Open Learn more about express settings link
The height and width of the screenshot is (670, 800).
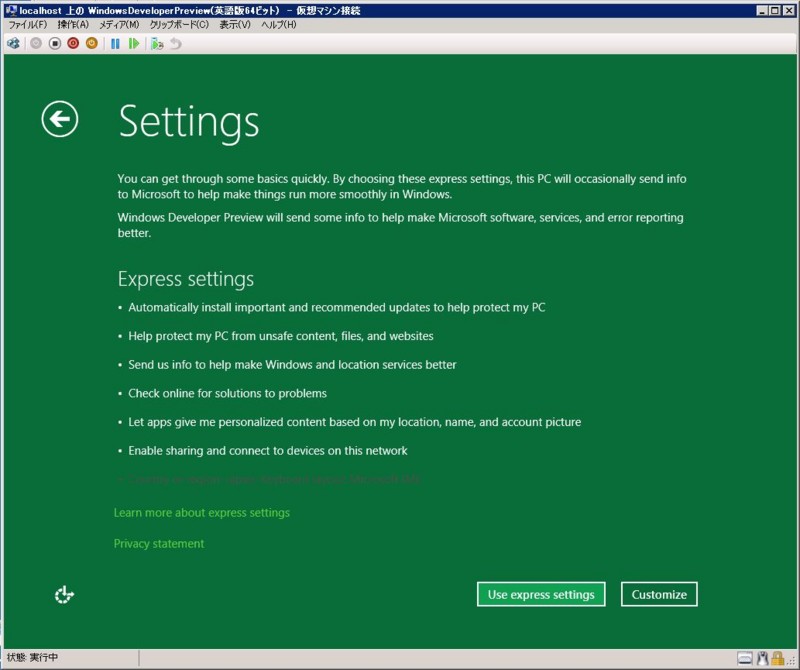tap(202, 512)
